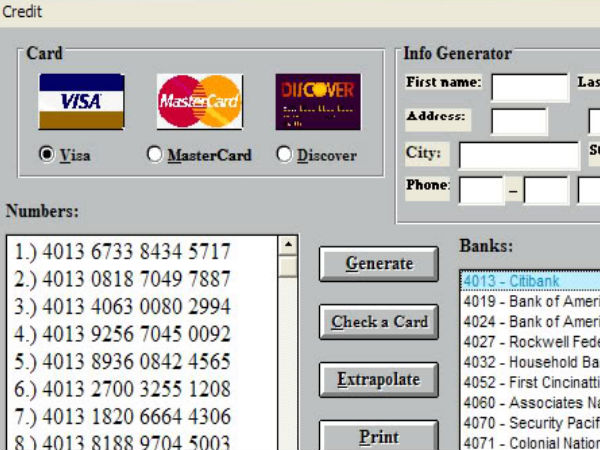600x450 pixels.
Task: Click the Check a Card button
Action: (379, 322)
